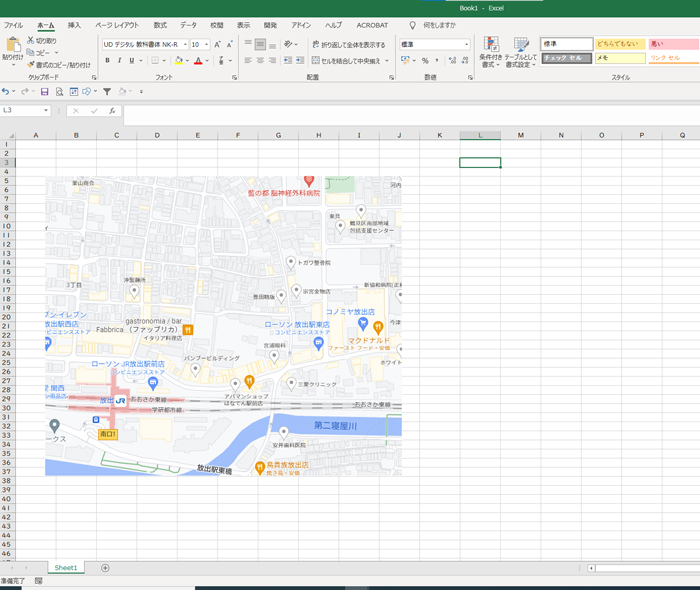This screenshot has height=590, width=700.
Task: Click Merge & Center (セルを結合して中央揃え)
Action: pyautogui.click(x=346, y=60)
